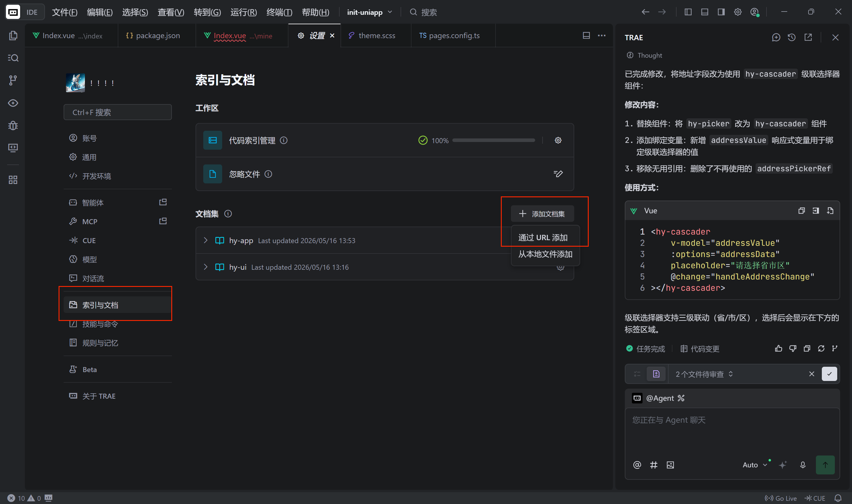Toggle the right side panel layout

[721, 12]
